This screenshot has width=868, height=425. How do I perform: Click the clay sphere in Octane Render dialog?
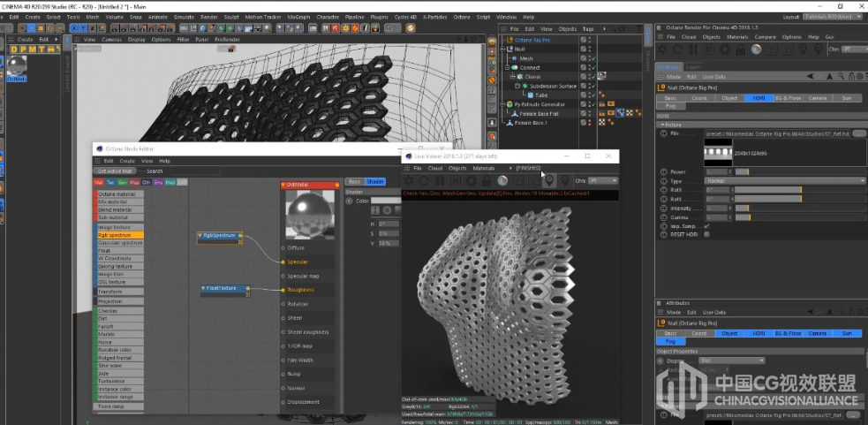pyautogui.click(x=756, y=49)
